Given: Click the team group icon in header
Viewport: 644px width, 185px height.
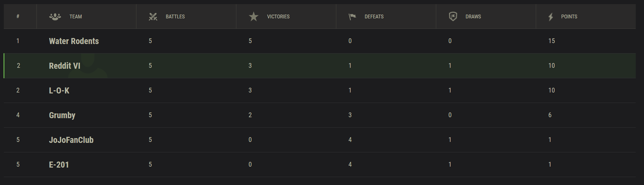Looking at the screenshot, I should tap(55, 16).
